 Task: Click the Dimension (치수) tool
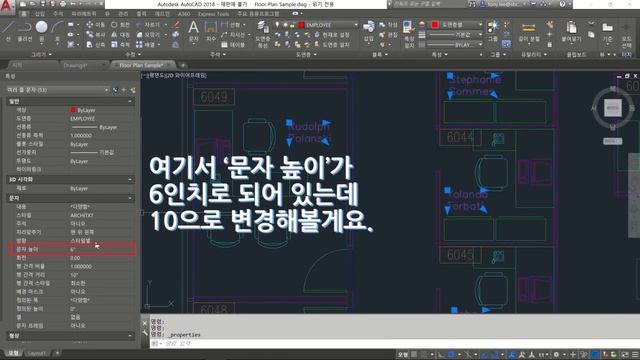[x=211, y=31]
